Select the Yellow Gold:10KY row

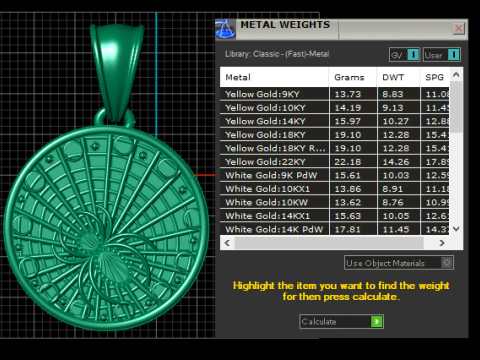(335, 108)
